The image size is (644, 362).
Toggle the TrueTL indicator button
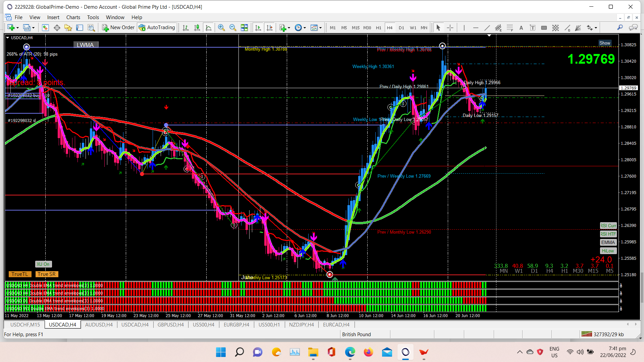[x=20, y=274]
